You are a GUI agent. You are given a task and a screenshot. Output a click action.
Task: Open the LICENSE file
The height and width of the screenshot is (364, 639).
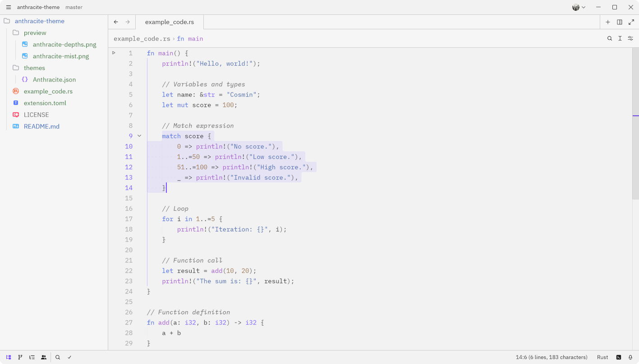[x=37, y=115]
